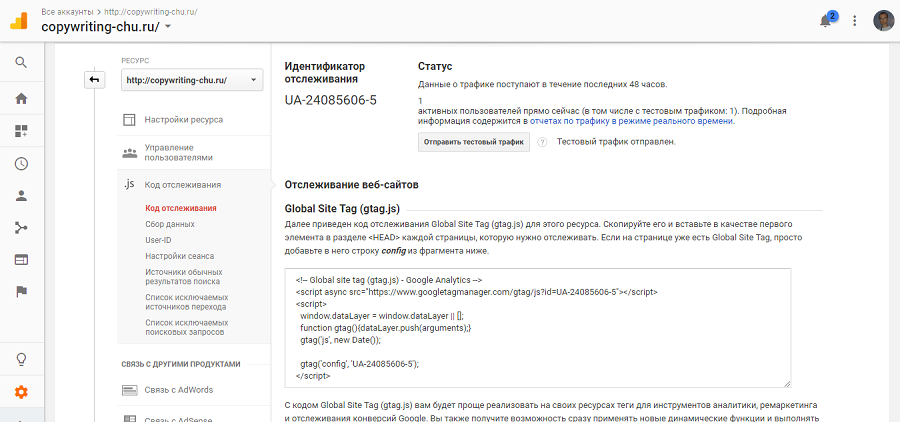The height and width of the screenshot is (422, 900).
Task: Open the Customization dashboards icon
Action: pyautogui.click(x=21, y=131)
